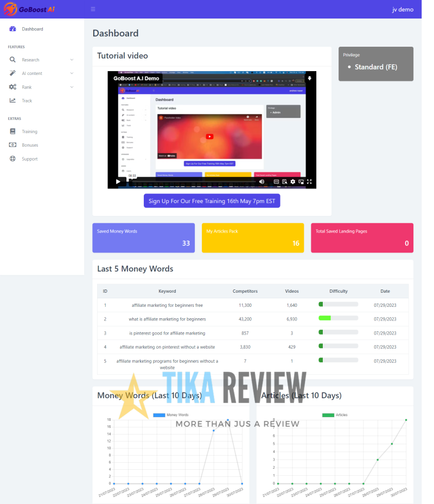This screenshot has width=434, height=504.
Task: Toggle Money Words legend in chart
Action: (x=158, y=415)
